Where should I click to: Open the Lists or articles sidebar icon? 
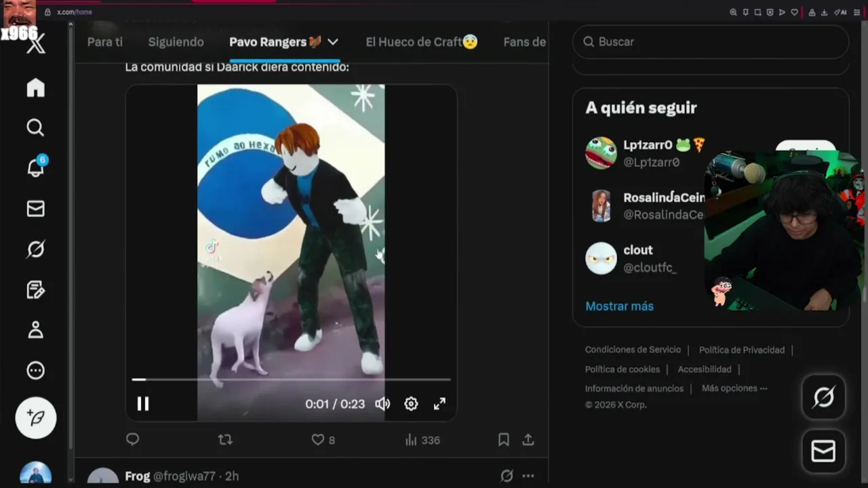pyautogui.click(x=35, y=290)
